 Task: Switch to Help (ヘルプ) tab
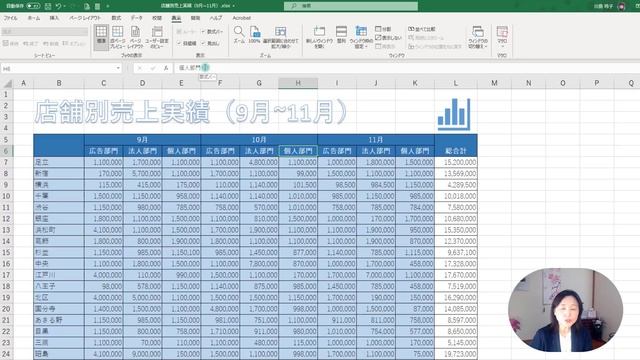[x=216, y=18]
